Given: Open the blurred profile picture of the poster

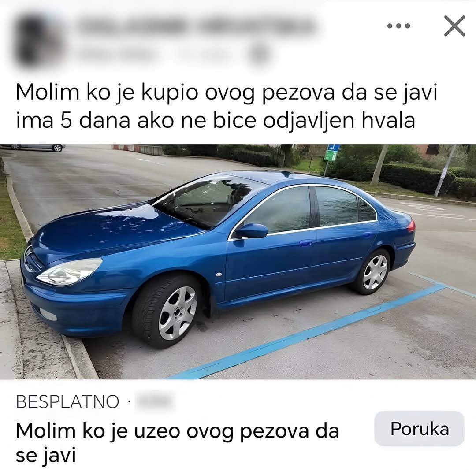Looking at the screenshot, I should coord(38,40).
